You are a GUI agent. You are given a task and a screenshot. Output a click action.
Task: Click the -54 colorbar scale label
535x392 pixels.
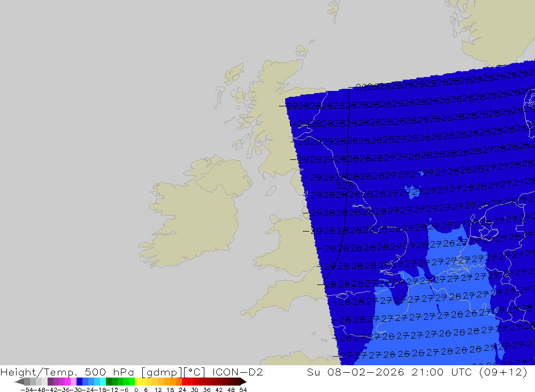26,390
